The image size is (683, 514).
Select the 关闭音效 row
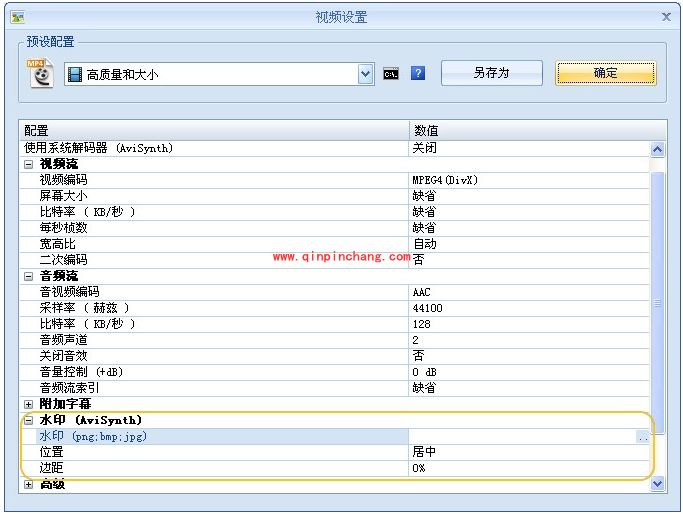click(x=335, y=356)
